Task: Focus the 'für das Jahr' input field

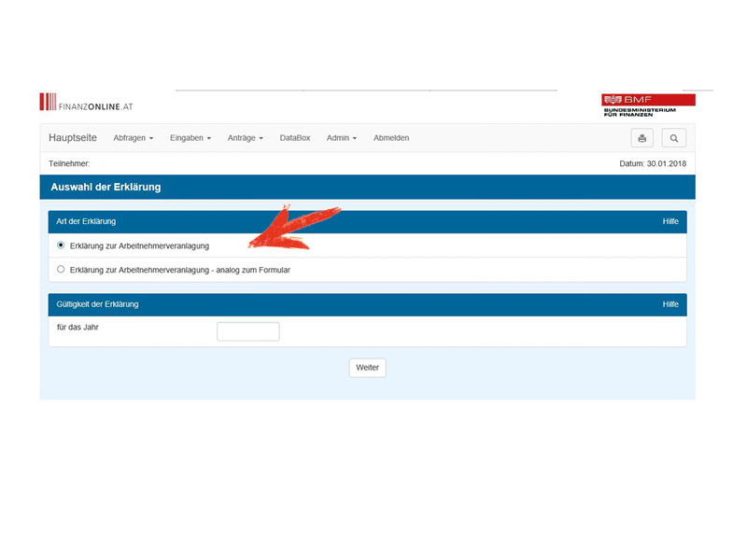Action: [x=248, y=331]
